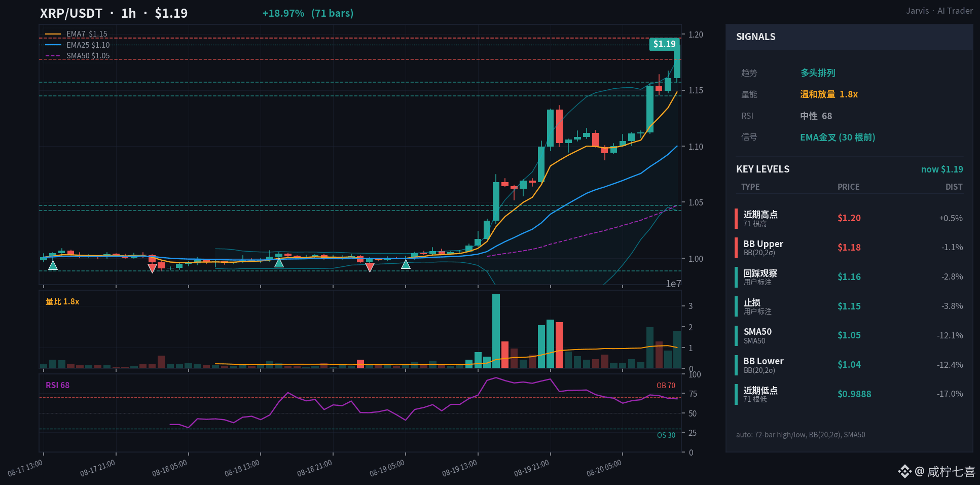Select the 止损 stop-loss key level row
This screenshot has height=485, width=980.
click(849, 306)
